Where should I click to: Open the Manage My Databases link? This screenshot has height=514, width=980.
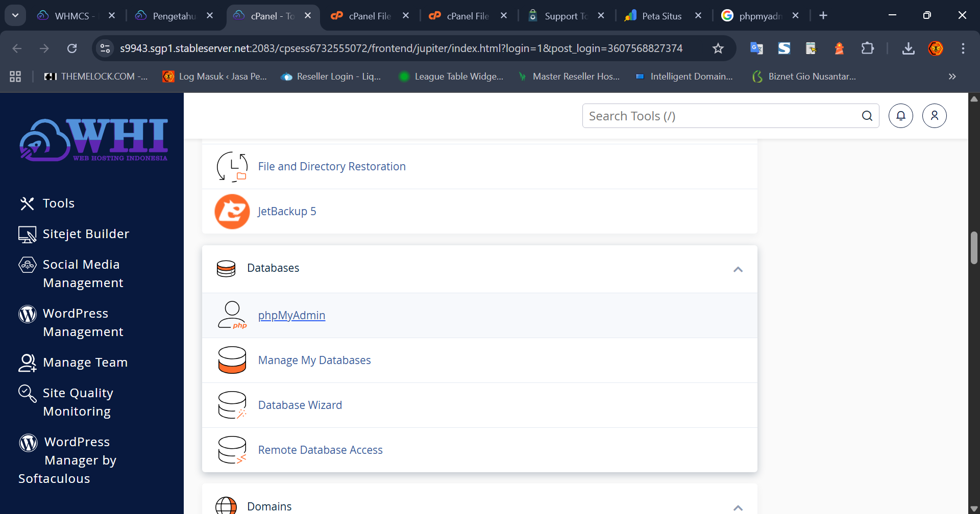click(x=314, y=360)
